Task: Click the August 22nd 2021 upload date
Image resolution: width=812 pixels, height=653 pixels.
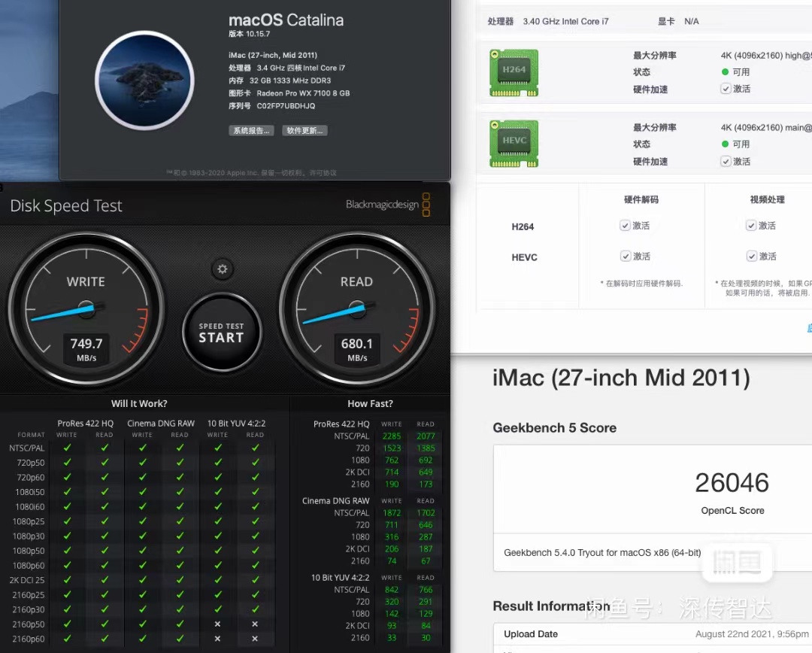Action: click(752, 634)
